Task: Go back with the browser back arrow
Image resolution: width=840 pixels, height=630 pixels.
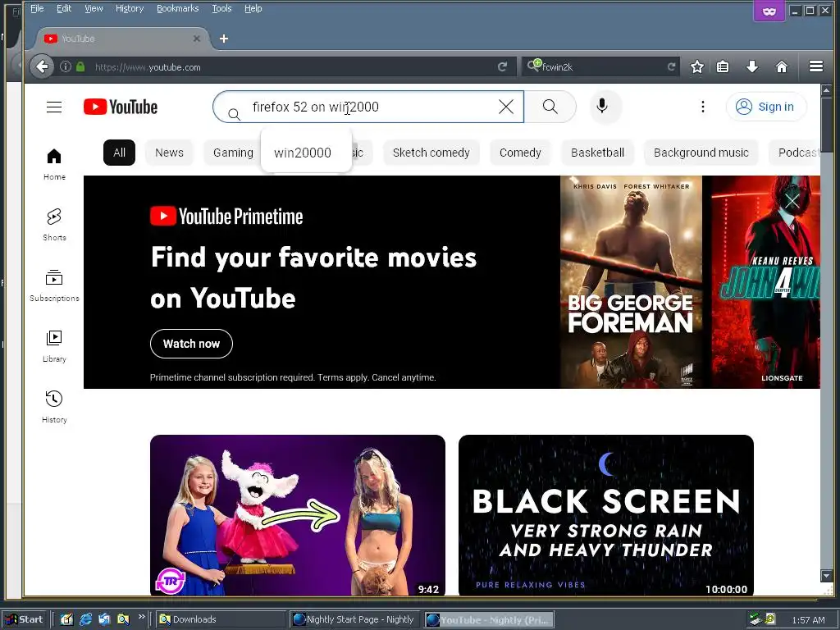Action: click(x=42, y=67)
